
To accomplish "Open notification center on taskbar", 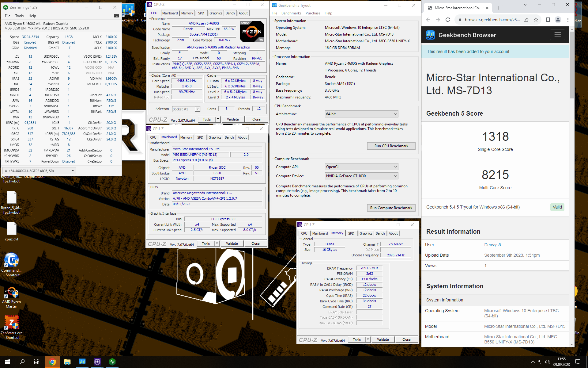I will coord(578,362).
